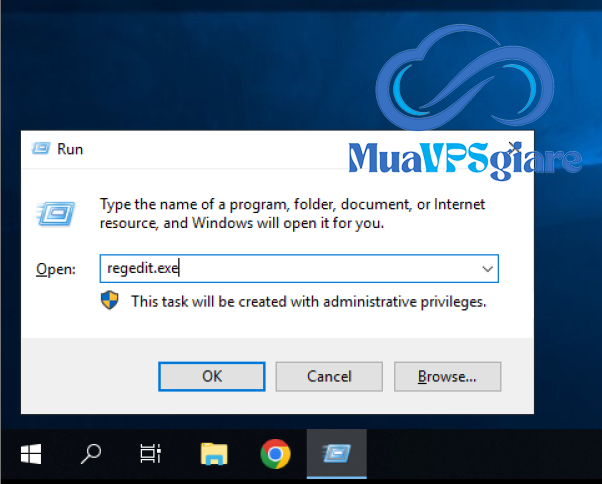Cancel the Run dialog

329,377
